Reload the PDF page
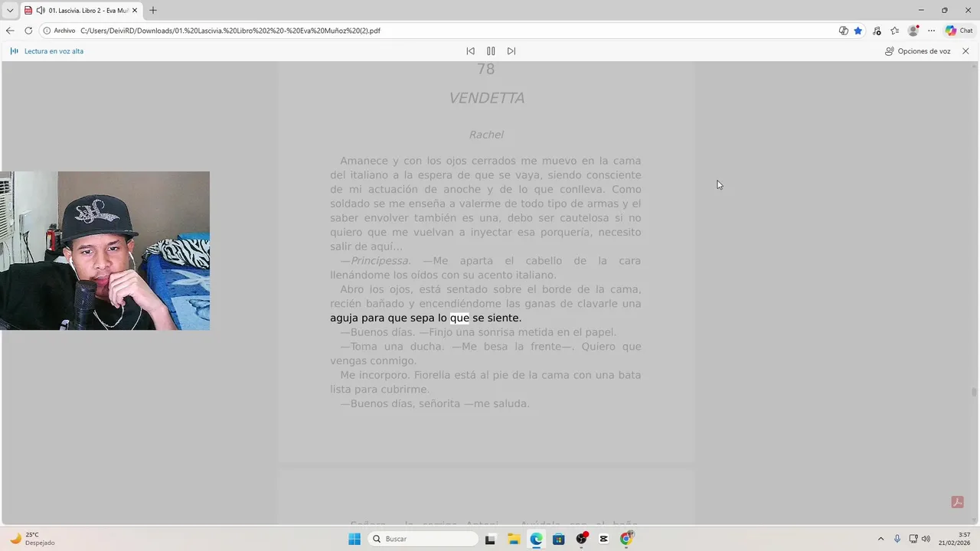This screenshot has height=551, width=980. (x=28, y=31)
